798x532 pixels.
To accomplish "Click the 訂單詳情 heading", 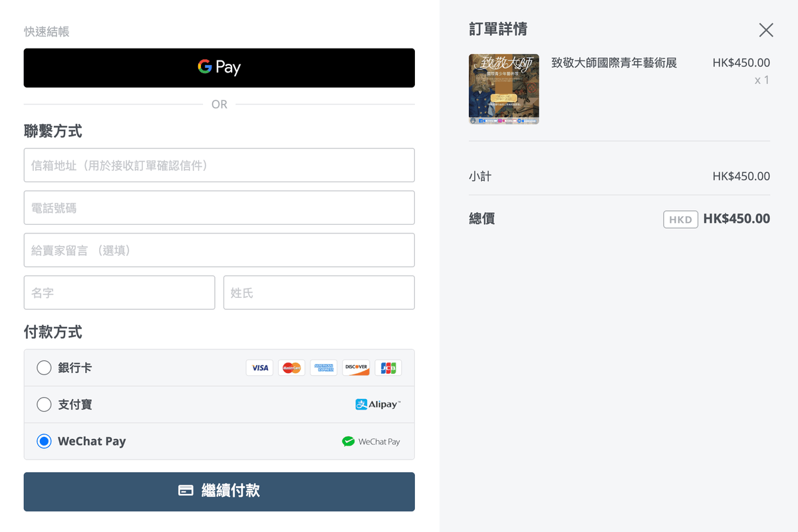I will [498, 29].
